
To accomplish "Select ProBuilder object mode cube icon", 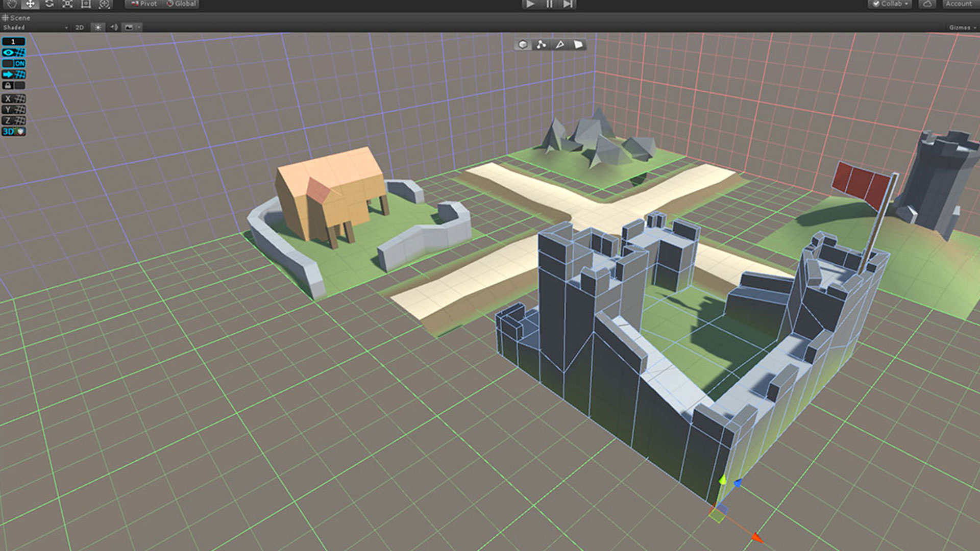I will 523,45.
